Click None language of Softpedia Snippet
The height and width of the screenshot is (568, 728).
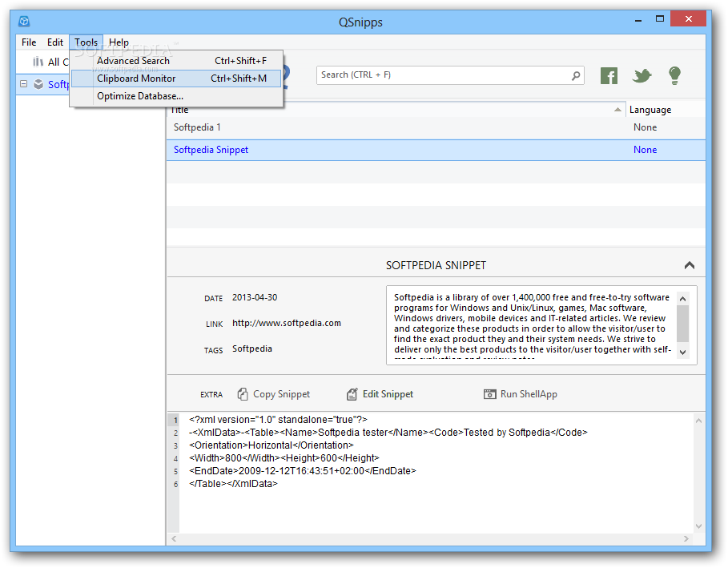click(x=645, y=150)
